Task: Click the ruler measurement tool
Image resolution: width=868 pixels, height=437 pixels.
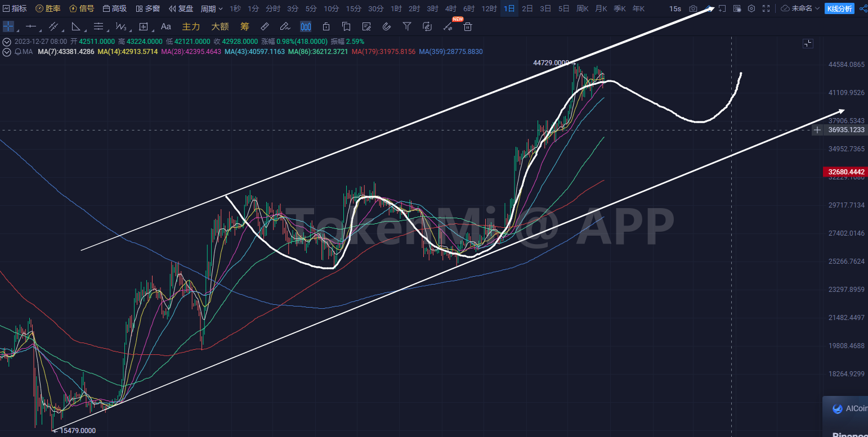Action: (265, 26)
